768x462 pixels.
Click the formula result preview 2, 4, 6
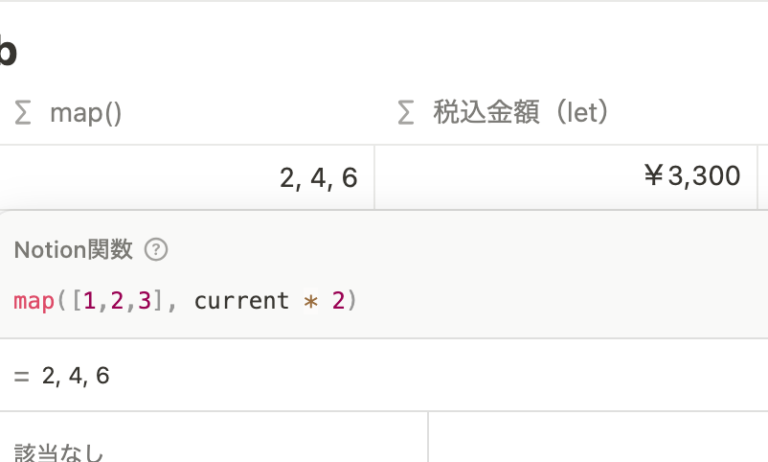click(76, 376)
